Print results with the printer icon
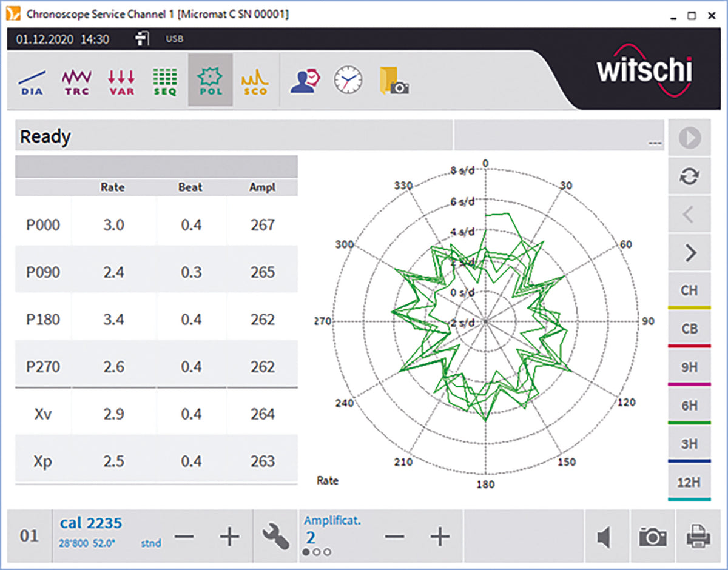 698,537
